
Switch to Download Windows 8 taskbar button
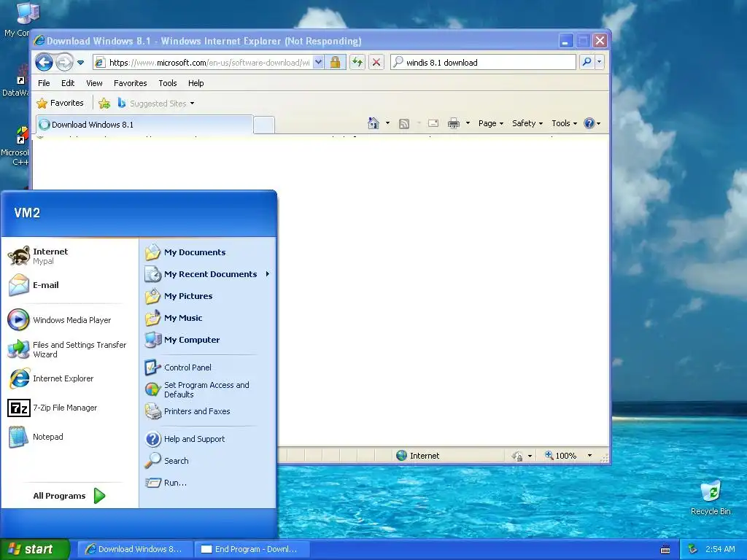click(135, 549)
